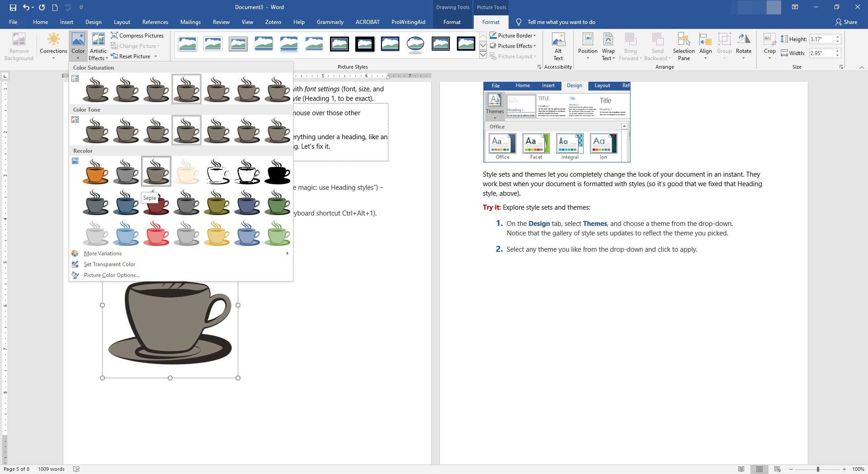Open the Grammarly tab
This screenshot has height=474, width=868.
click(330, 22)
